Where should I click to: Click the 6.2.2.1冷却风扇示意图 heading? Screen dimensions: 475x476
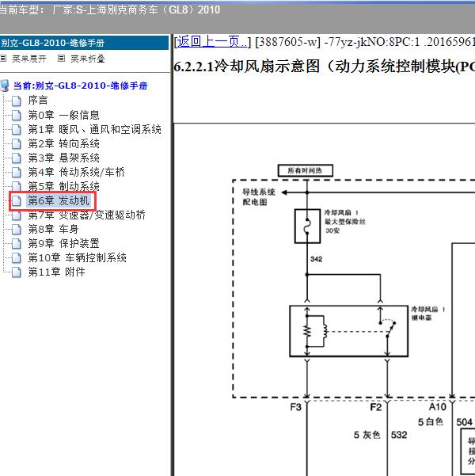point(324,67)
